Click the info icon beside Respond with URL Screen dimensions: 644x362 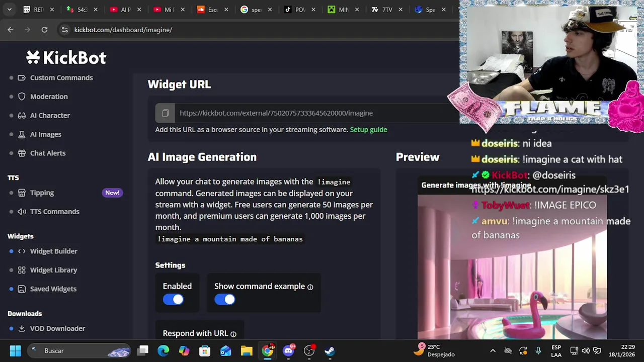tap(233, 334)
